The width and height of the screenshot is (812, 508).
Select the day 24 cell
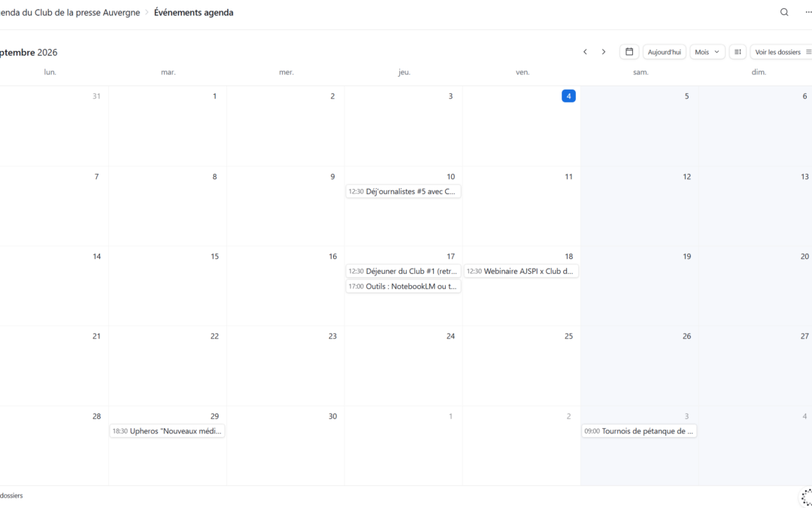404,366
